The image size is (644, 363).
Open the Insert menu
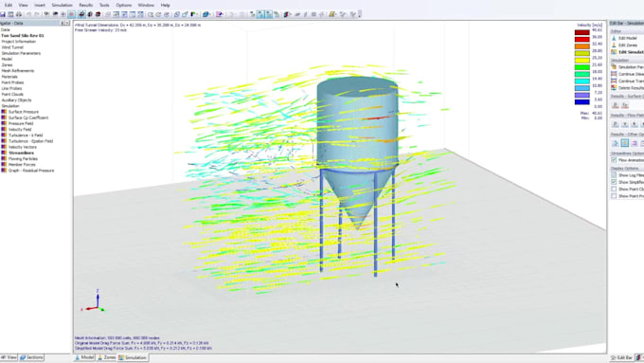click(x=40, y=6)
